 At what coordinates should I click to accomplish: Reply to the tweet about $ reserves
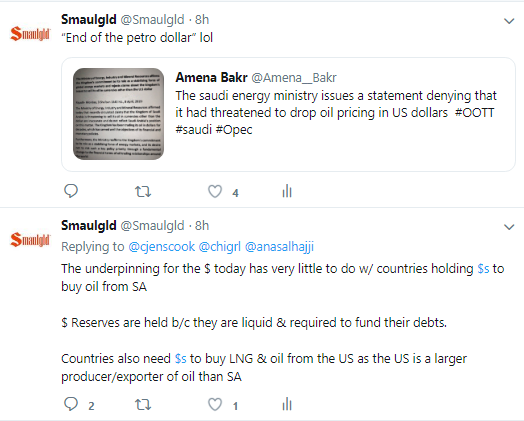click(x=71, y=404)
